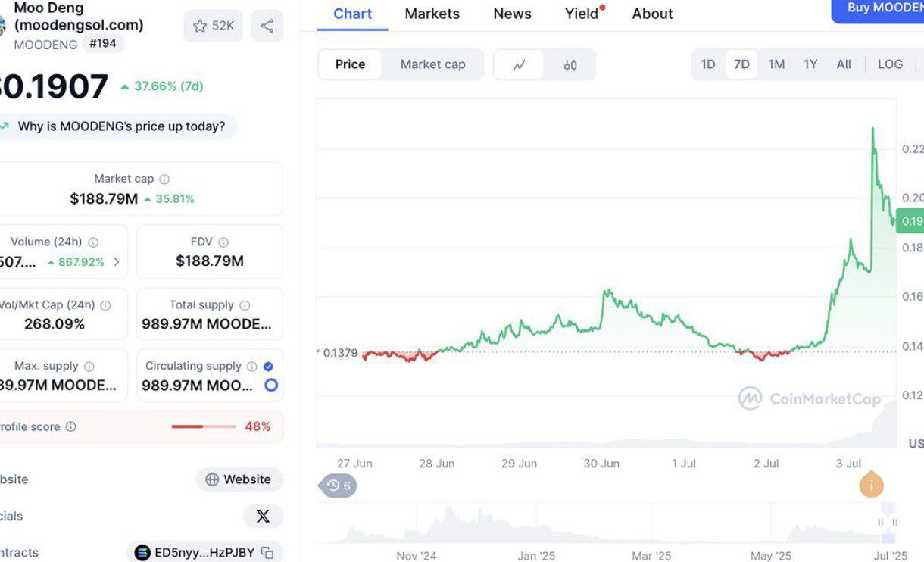Open the X social link

coord(263,517)
